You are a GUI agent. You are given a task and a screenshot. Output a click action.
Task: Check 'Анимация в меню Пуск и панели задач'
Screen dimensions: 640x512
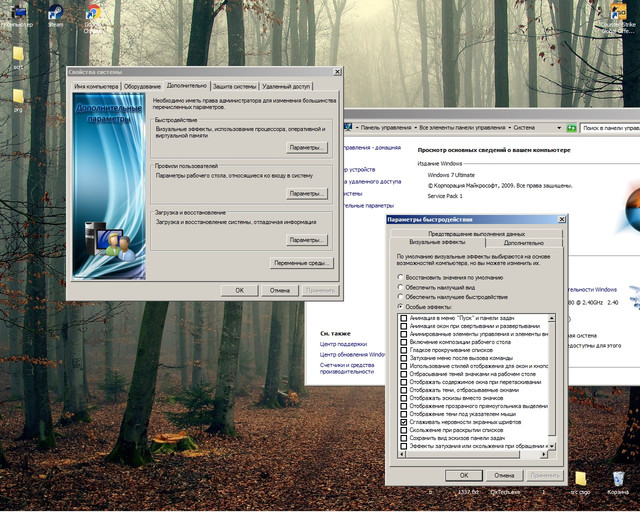404,318
